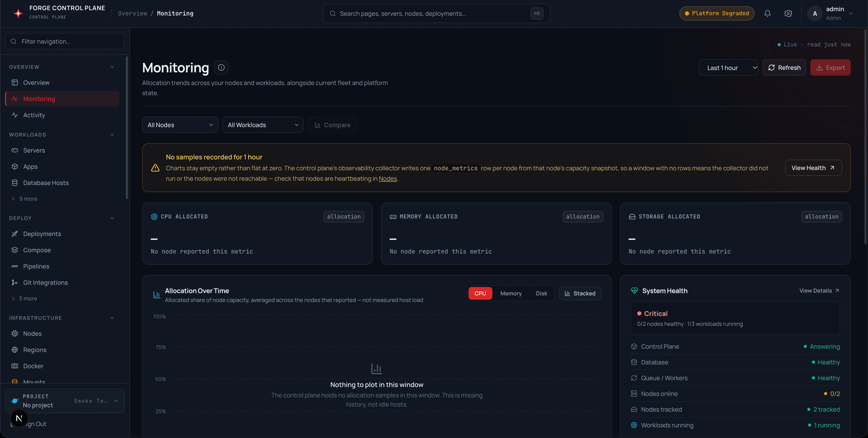
Task: Click the Queue / Workers refresh icon
Action: 634,378
